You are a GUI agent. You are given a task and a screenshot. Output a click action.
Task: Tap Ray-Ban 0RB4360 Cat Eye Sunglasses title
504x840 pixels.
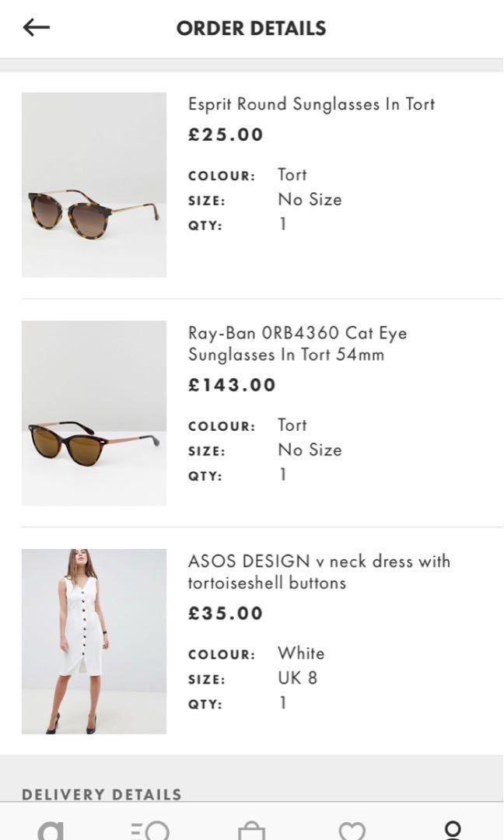click(297, 344)
